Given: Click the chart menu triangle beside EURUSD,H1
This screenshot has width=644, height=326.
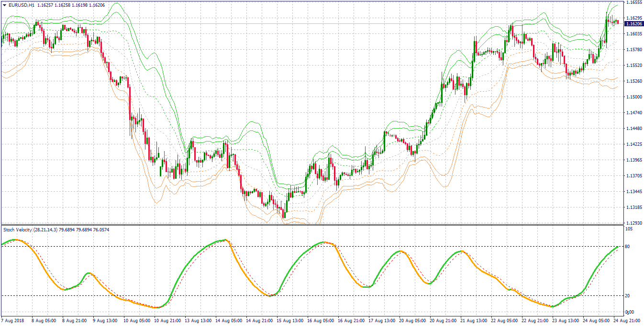Looking at the screenshot, I should click(x=4, y=5).
